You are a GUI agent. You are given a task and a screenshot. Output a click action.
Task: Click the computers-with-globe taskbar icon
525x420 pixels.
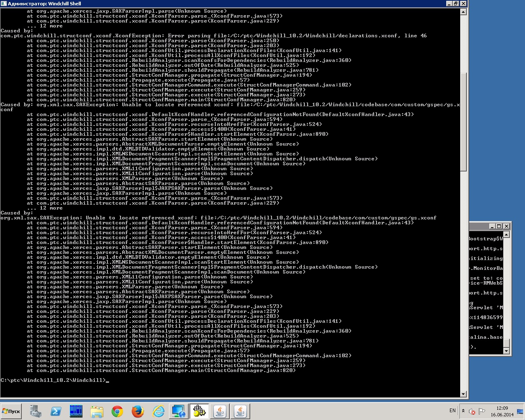click(179, 411)
